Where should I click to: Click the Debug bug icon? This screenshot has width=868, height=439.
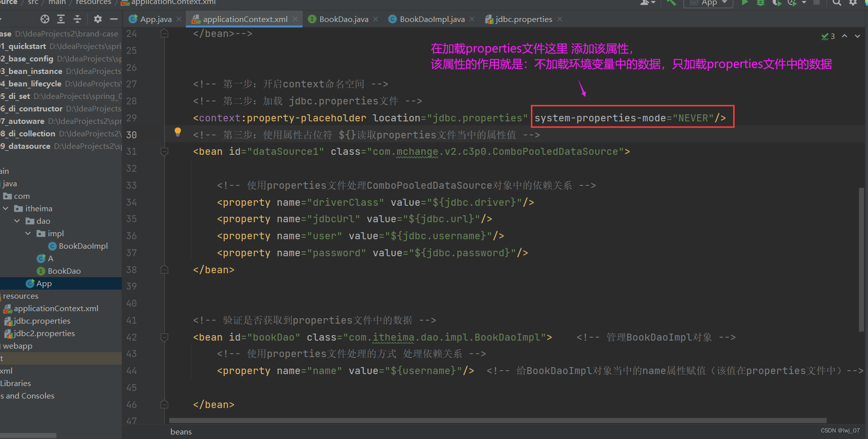point(761,2)
